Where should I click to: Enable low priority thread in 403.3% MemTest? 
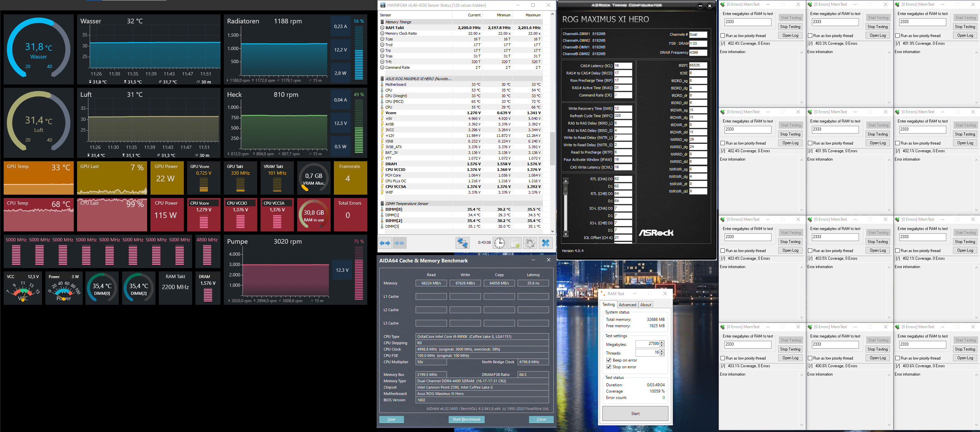tap(810, 36)
